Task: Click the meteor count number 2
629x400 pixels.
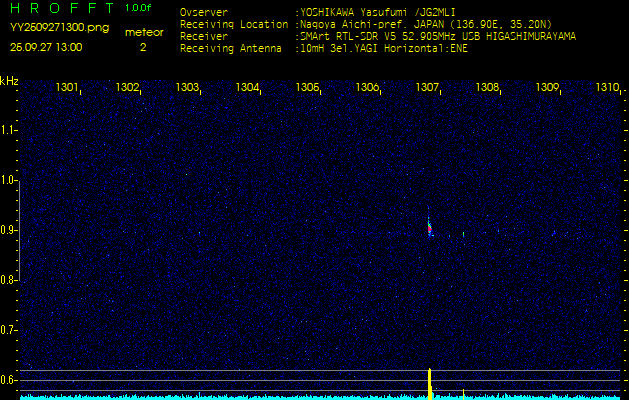Action: click(142, 46)
